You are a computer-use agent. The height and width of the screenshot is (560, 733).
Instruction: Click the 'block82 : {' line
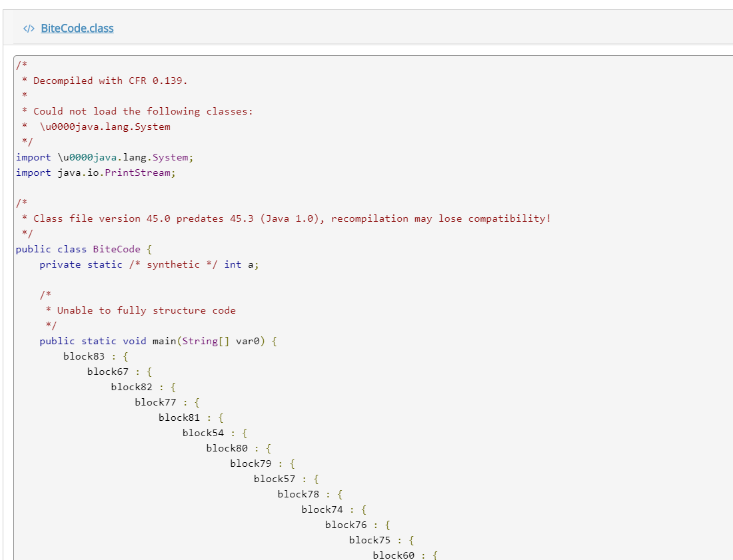(x=143, y=387)
